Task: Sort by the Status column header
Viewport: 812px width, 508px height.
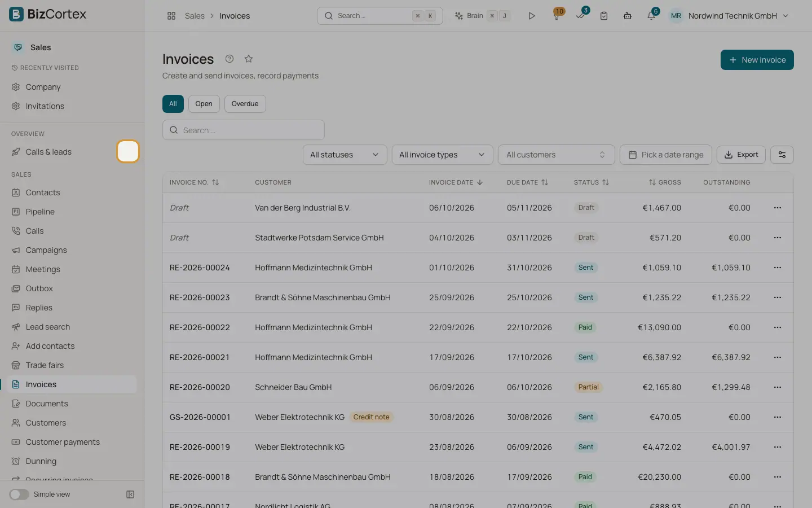Action: [x=592, y=182]
